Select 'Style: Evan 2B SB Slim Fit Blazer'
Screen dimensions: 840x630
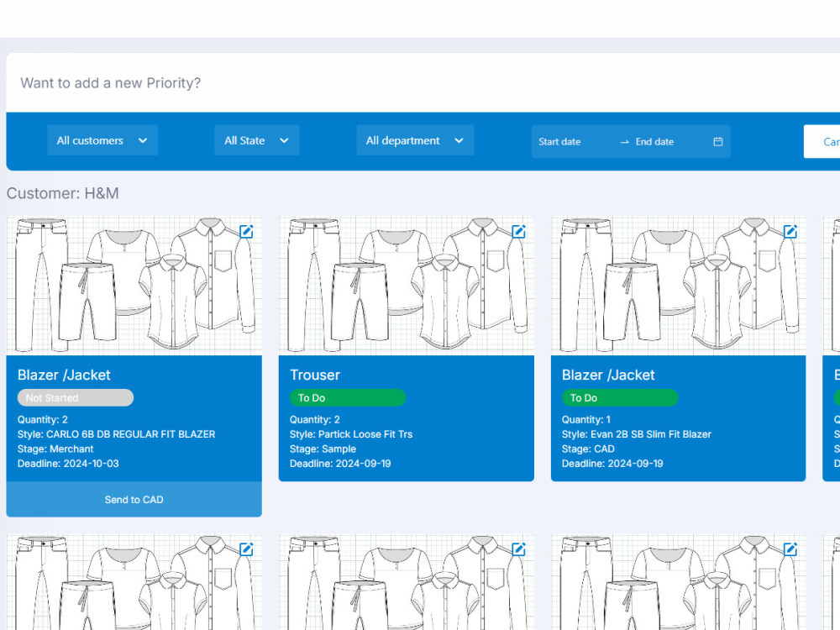[637, 434]
